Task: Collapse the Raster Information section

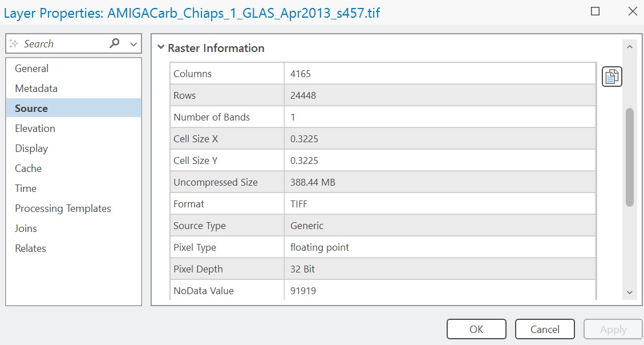Action: pos(161,48)
